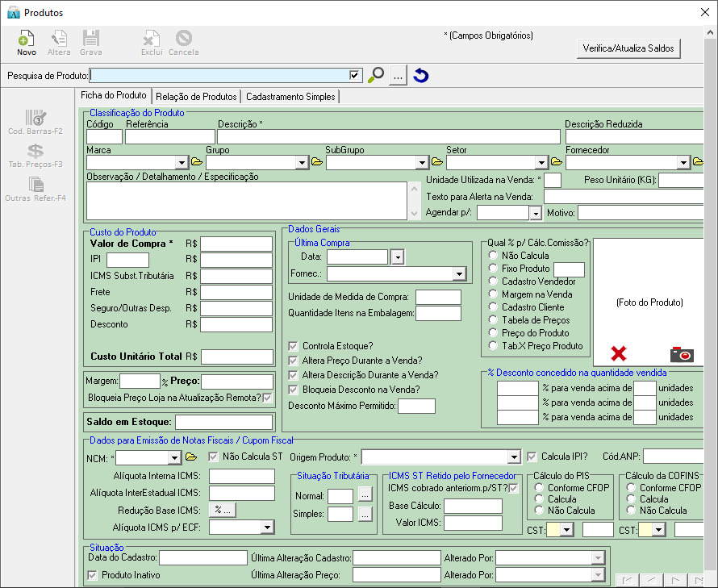Screen dimensions: 718x588
Task: Click the blue refresh arrow icon
Action: [420, 76]
